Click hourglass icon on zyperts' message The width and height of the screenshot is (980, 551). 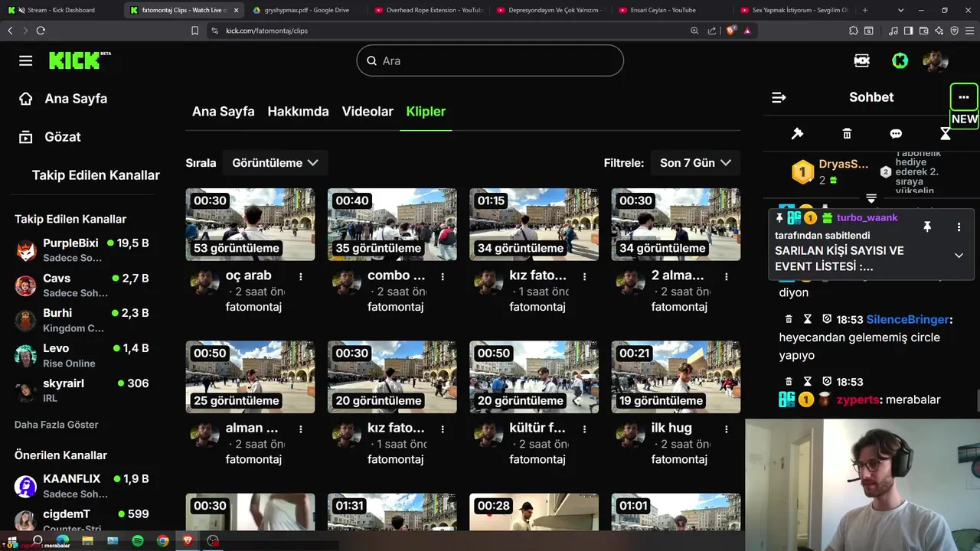point(808,382)
